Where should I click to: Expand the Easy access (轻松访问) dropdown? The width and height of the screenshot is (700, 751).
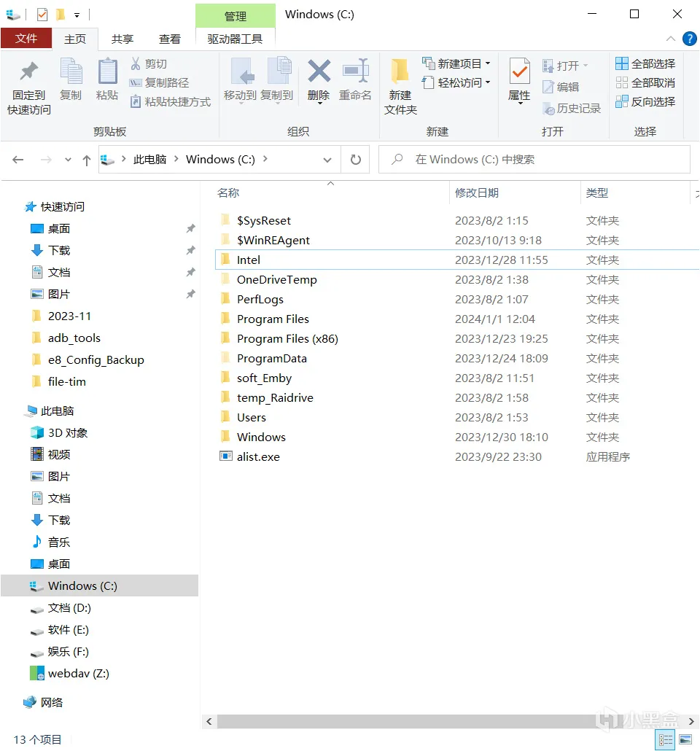pos(488,82)
